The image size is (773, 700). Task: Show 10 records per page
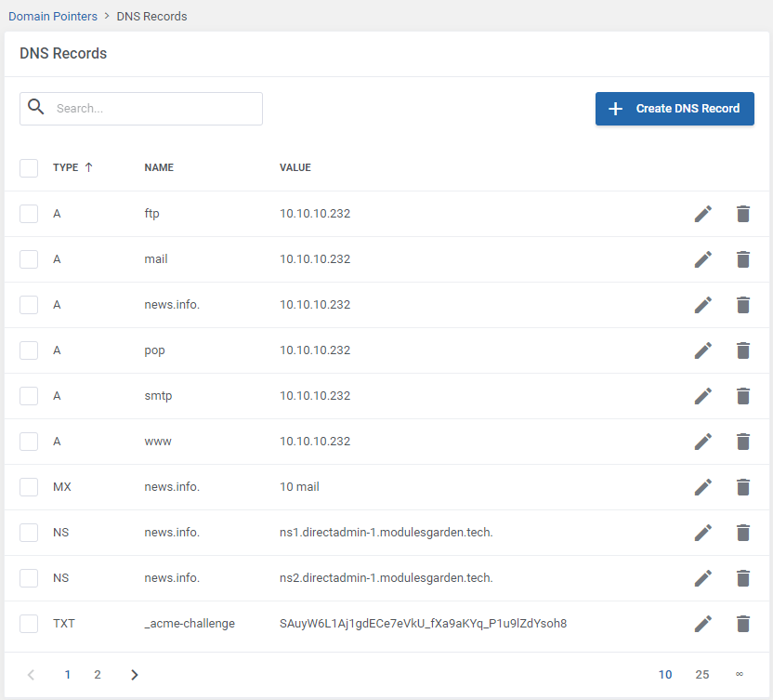[x=665, y=675]
